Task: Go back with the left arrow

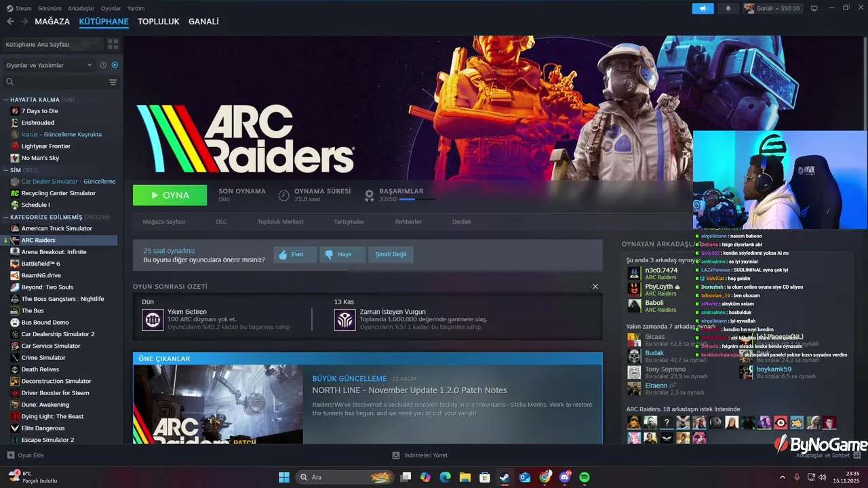Action: (x=10, y=22)
